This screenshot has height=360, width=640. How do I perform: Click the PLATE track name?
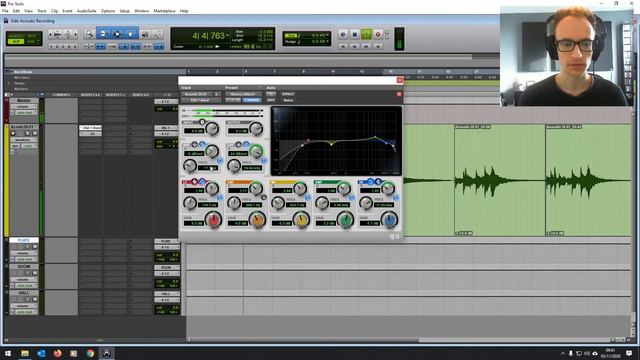pos(24,240)
